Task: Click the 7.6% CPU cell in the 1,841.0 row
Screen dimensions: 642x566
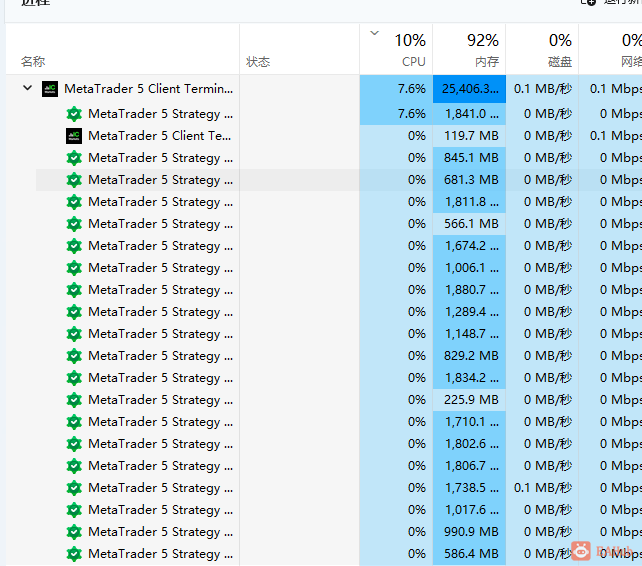Action: 396,113
